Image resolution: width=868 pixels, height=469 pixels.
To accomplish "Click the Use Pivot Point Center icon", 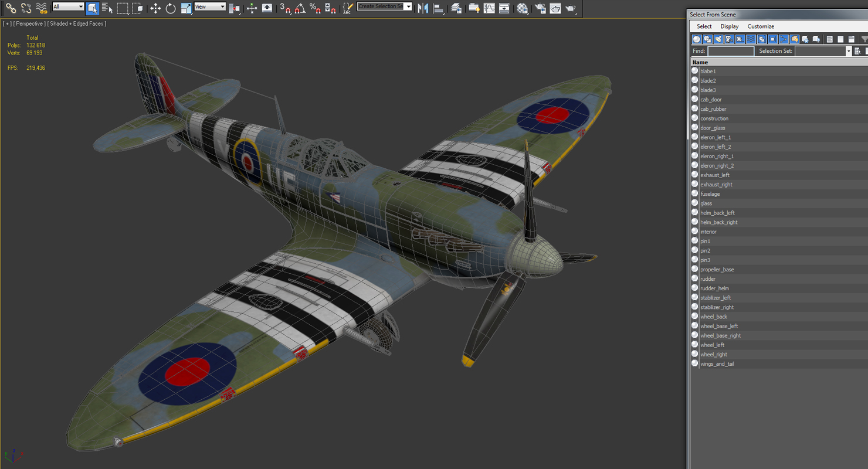I will coord(235,8).
